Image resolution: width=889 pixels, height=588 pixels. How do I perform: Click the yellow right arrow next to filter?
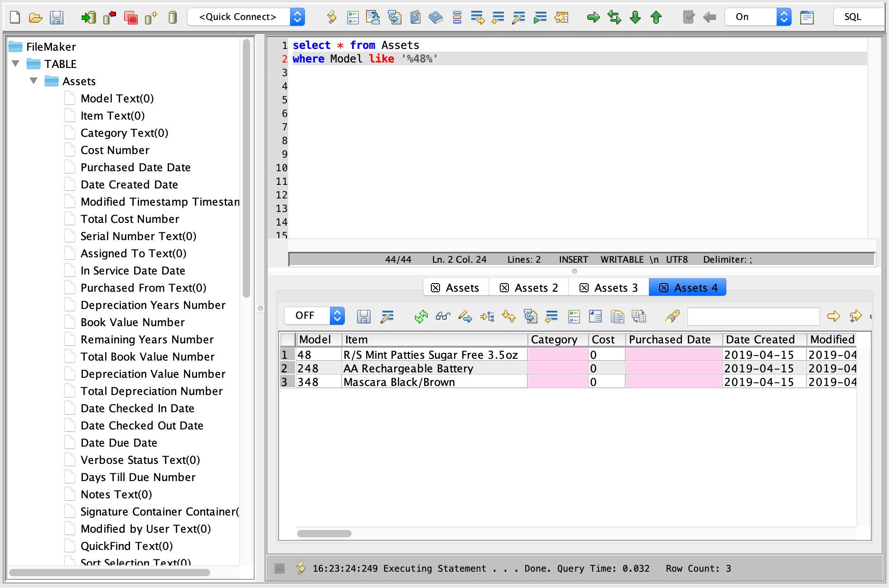834,316
